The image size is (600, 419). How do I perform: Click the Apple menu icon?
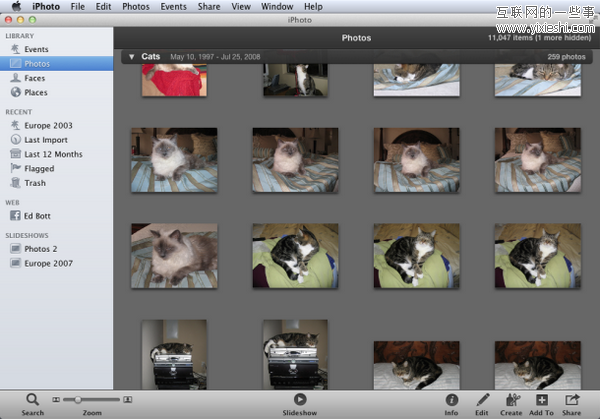click(17, 7)
